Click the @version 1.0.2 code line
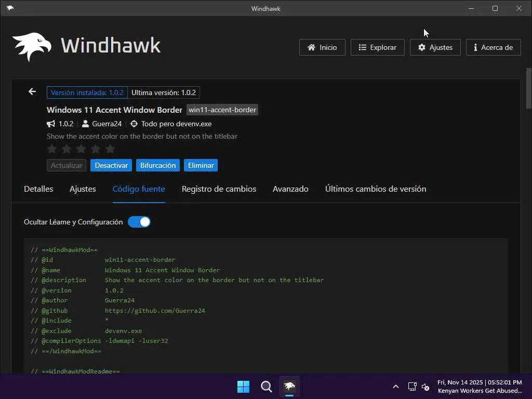Viewport: 532px width, 399px height. (77, 290)
